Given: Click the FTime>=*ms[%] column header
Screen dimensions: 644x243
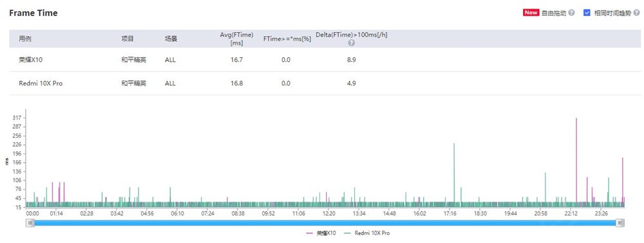Looking at the screenshot, I should 287,39.
